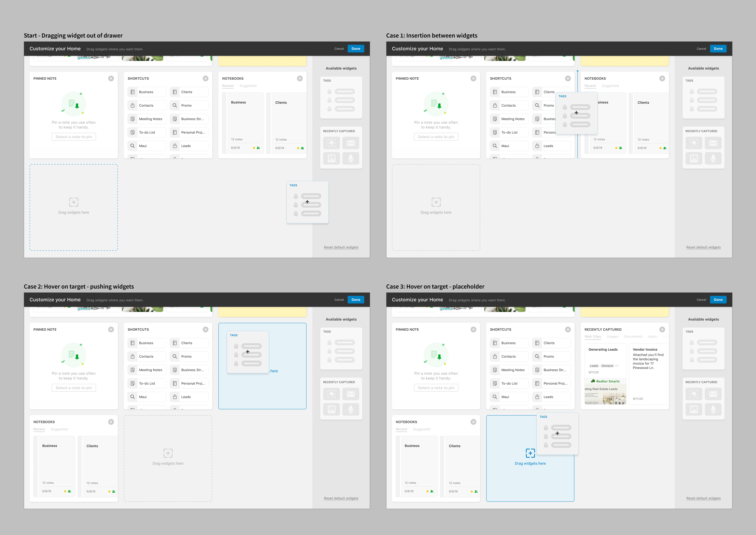Open the Clients notebook card in Start panel
The height and width of the screenshot is (535, 756).
click(x=286, y=123)
